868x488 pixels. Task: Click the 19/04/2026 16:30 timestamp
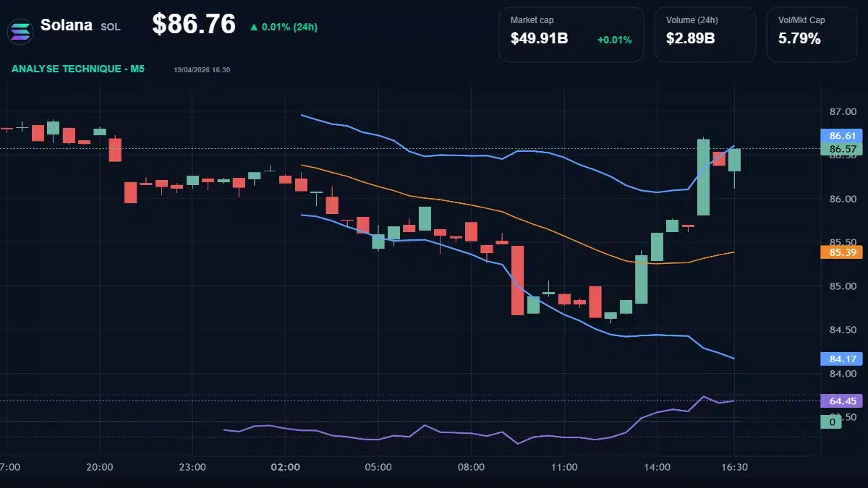[x=202, y=70]
